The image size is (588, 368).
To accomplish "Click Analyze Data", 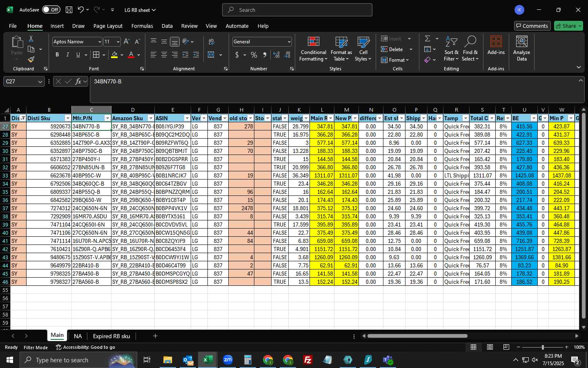I will point(521,49).
